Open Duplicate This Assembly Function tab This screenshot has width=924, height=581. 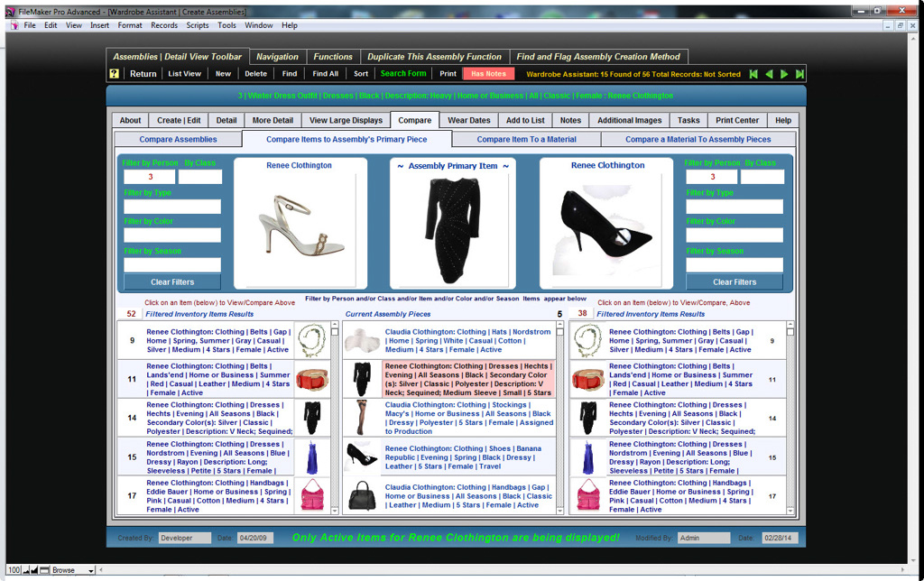(434, 57)
